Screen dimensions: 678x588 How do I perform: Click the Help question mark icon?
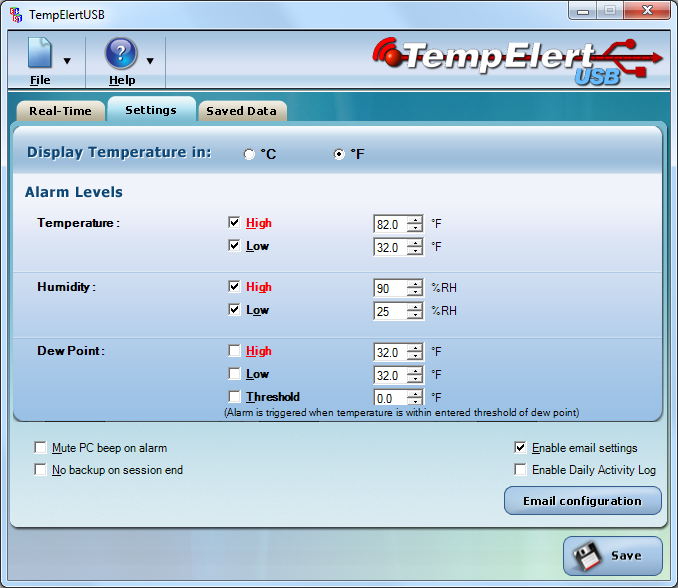pyautogui.click(x=121, y=53)
